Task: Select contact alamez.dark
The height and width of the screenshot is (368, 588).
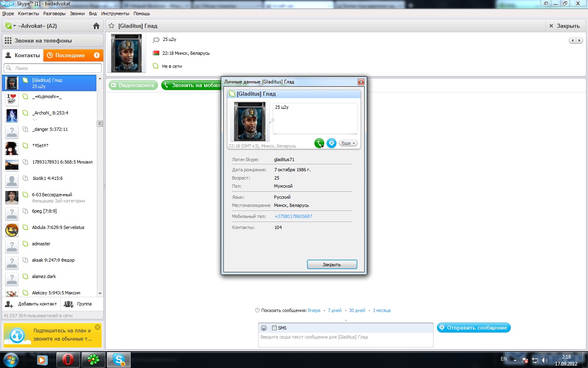Action: pos(49,279)
